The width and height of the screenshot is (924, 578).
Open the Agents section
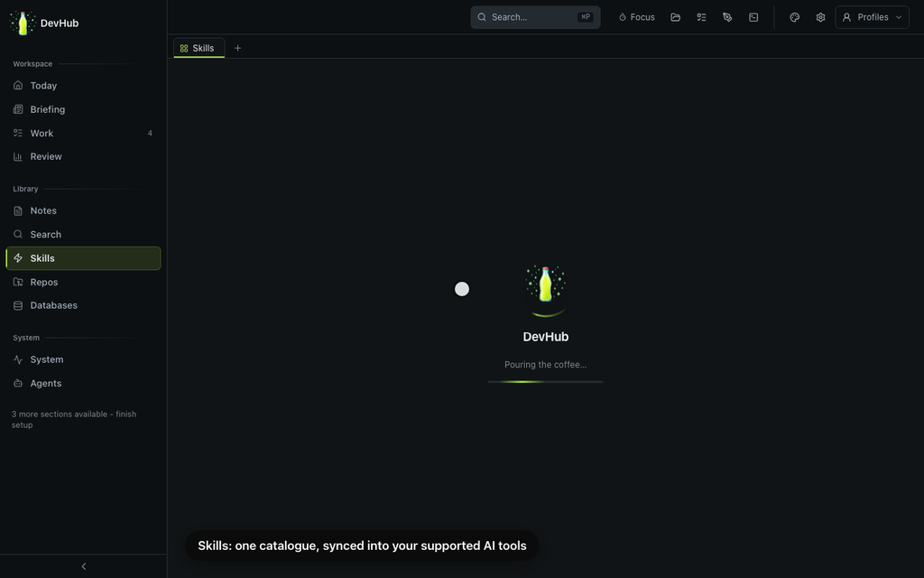coord(83,383)
